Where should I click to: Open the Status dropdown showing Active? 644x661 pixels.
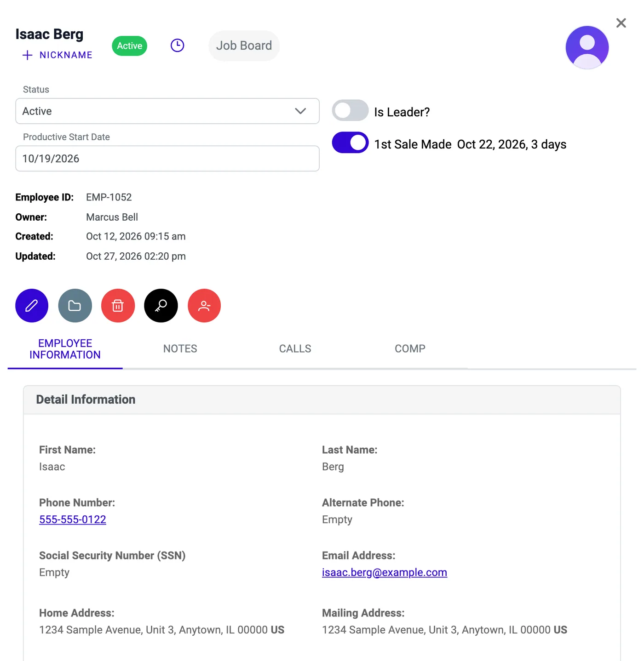pos(167,111)
